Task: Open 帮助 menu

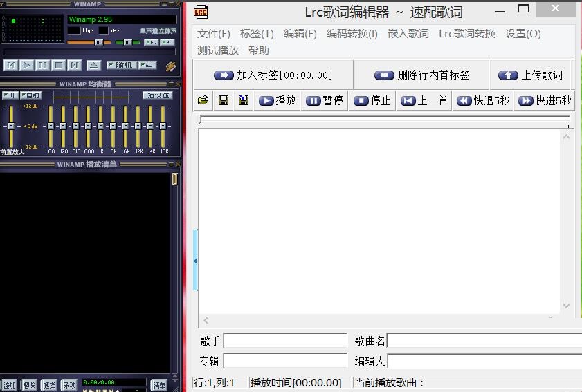Action: click(x=259, y=50)
